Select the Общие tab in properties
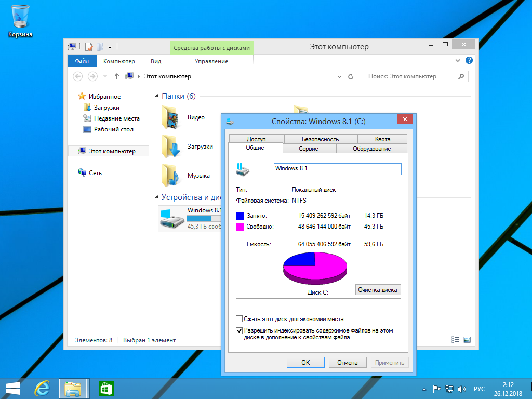The width and height of the screenshot is (532, 399). point(255,148)
